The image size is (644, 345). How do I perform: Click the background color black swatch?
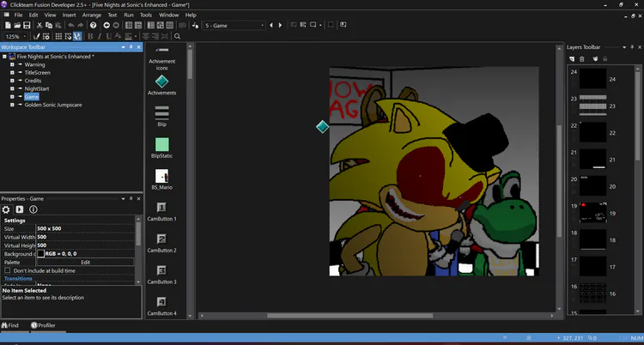point(40,254)
